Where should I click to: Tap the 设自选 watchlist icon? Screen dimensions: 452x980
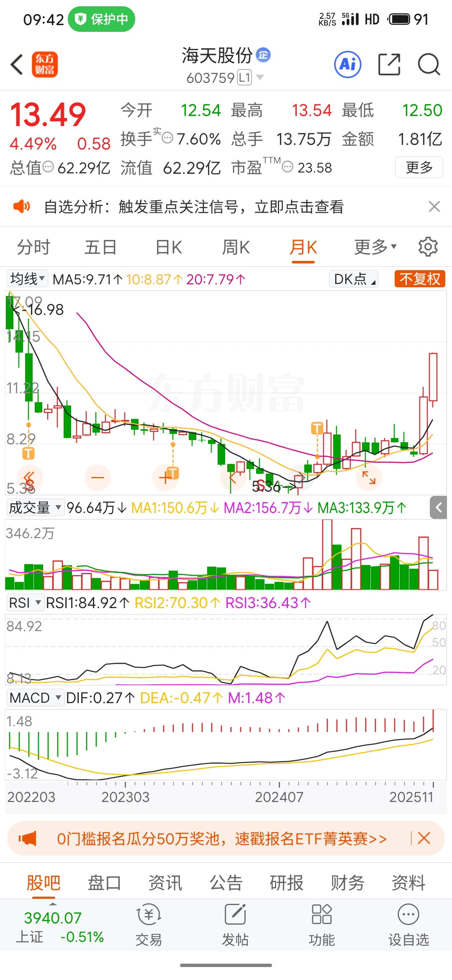[408, 914]
